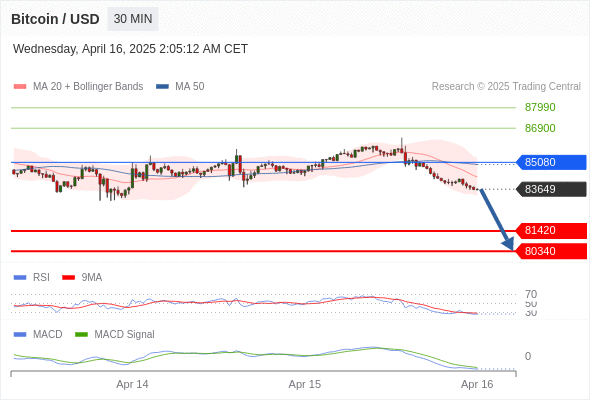This screenshot has width=590, height=400.
Task: Click the Apr 14 date axis label
Action: point(132,384)
